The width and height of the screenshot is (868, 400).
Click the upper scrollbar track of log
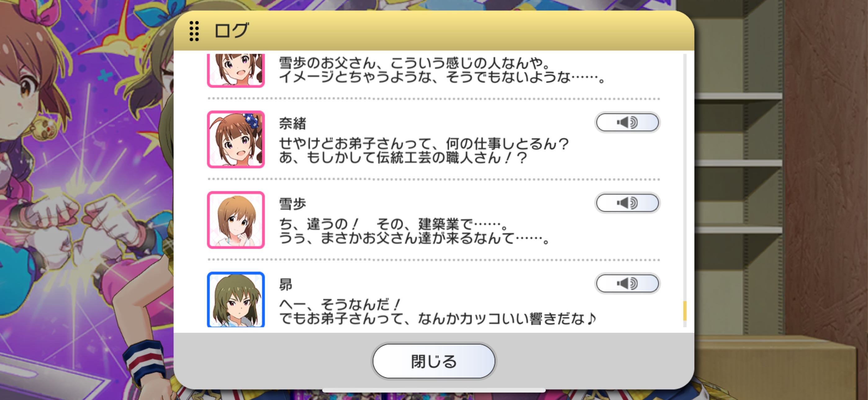coord(684,175)
